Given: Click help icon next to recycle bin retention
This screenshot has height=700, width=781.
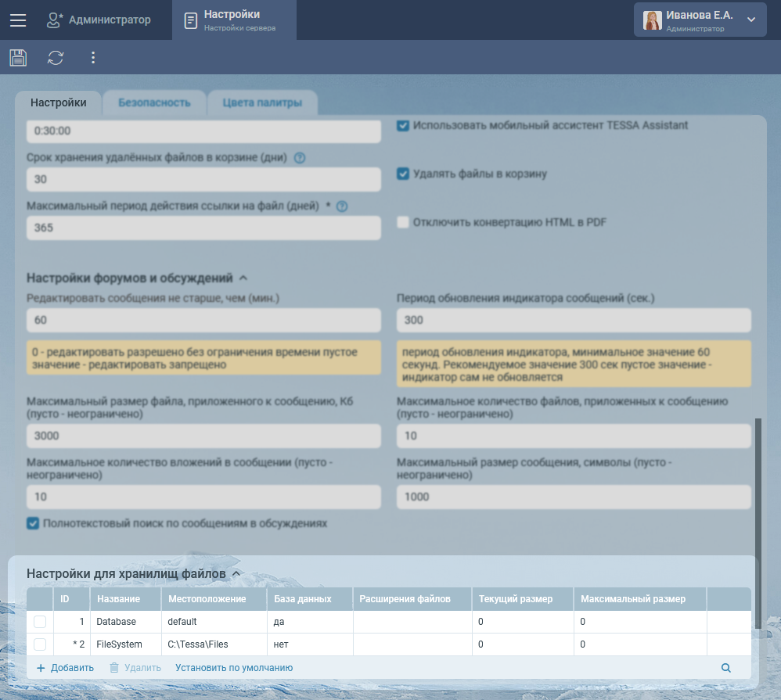Looking at the screenshot, I should 300,158.
